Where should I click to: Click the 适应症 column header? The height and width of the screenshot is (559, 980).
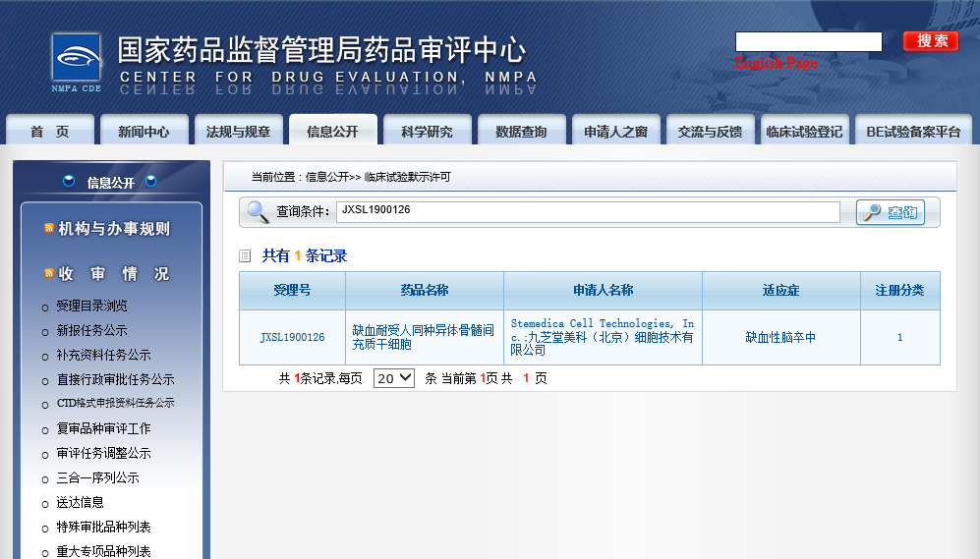click(781, 291)
